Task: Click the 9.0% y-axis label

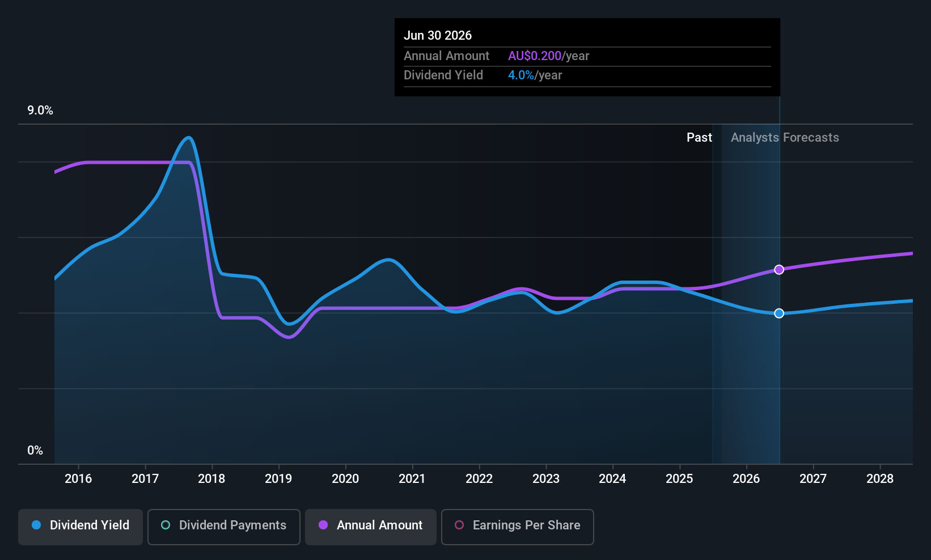Action: click(40, 111)
